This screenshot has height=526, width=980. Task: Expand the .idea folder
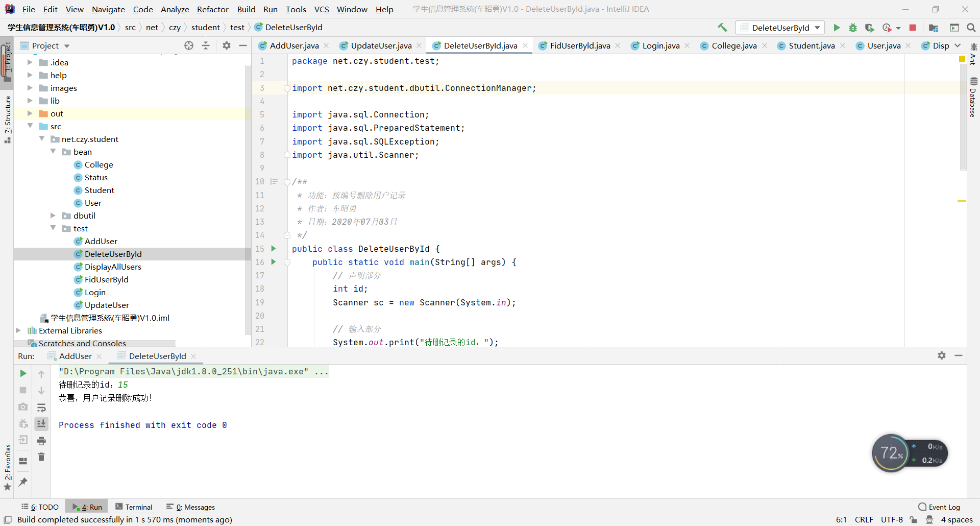pos(30,62)
